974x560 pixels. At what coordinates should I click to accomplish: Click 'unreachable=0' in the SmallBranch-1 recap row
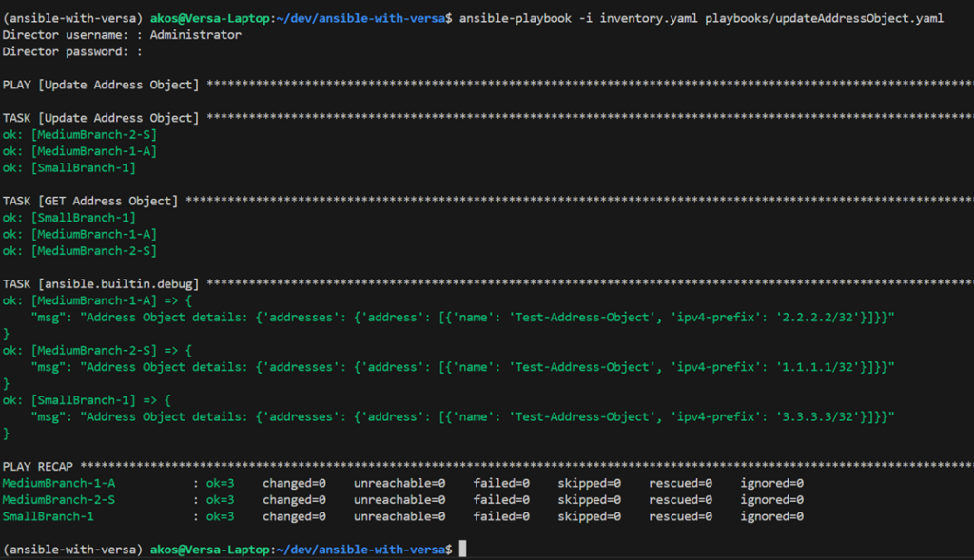(x=399, y=516)
